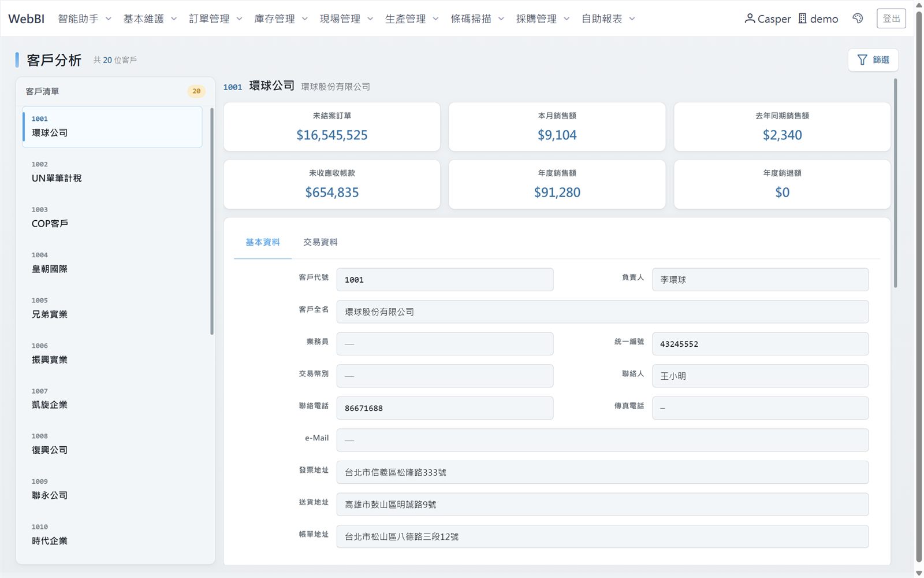924x578 pixels.
Task: Select customer 1003 COP客戶
Action: 113,217
